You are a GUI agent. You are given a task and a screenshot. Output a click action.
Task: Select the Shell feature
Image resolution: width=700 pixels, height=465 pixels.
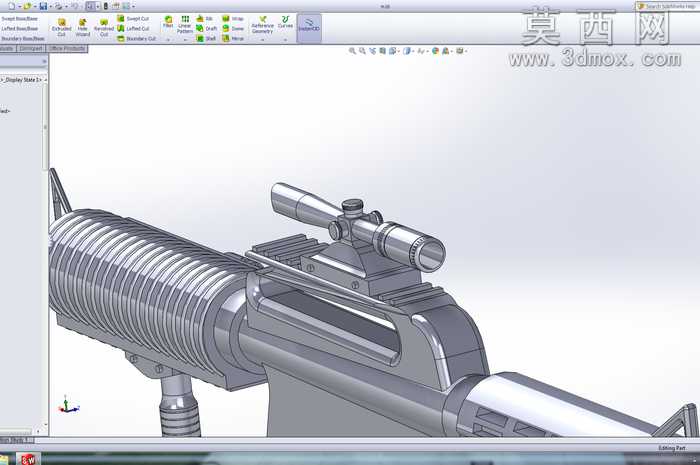coord(206,39)
